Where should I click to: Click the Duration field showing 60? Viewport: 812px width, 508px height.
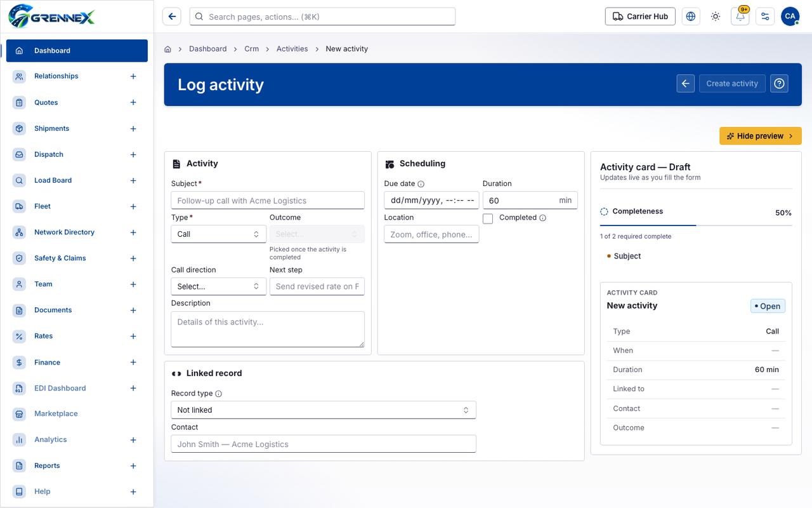pyautogui.click(x=530, y=201)
